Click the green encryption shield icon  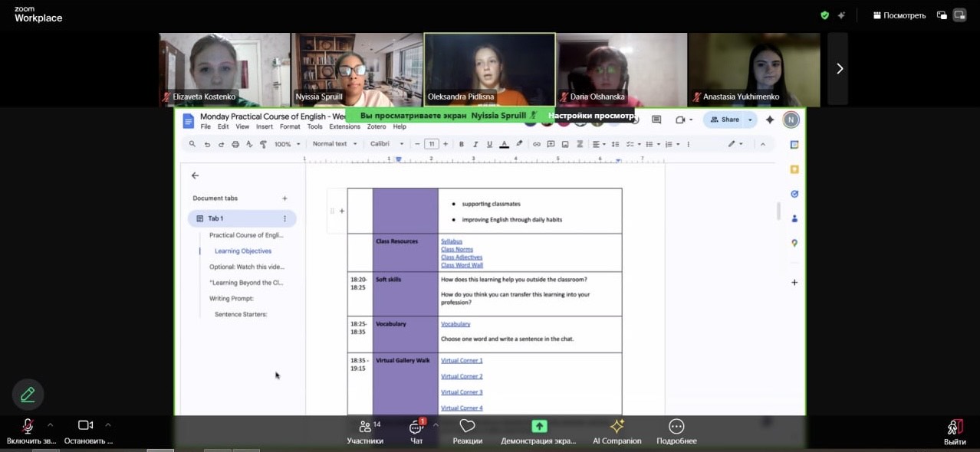point(824,15)
